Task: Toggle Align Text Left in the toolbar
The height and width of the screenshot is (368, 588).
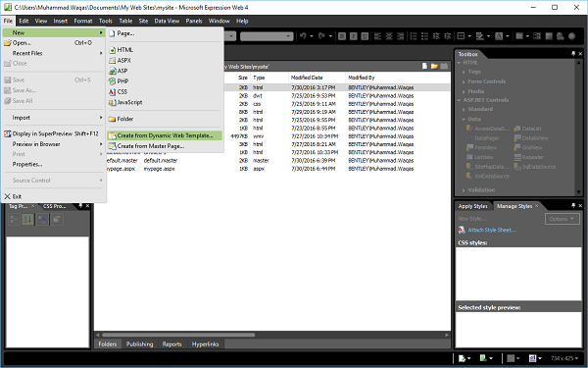Action: pyautogui.click(x=377, y=36)
